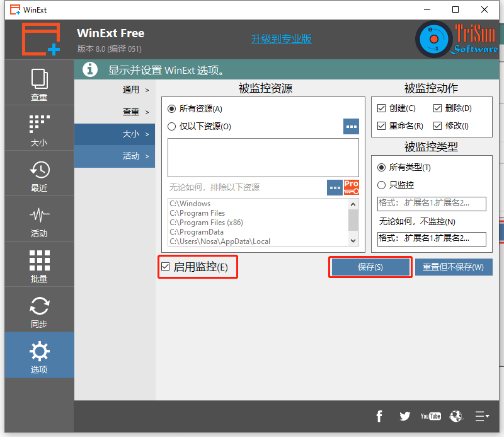Image resolution: width=504 pixels, height=437 pixels.
Task: Toggle the 启用监控(E) checkbox
Action: pos(165,267)
